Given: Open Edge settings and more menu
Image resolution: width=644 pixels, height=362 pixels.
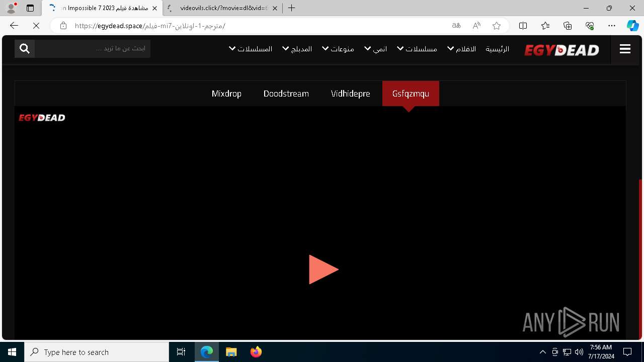Looking at the screenshot, I should tap(612, 26).
